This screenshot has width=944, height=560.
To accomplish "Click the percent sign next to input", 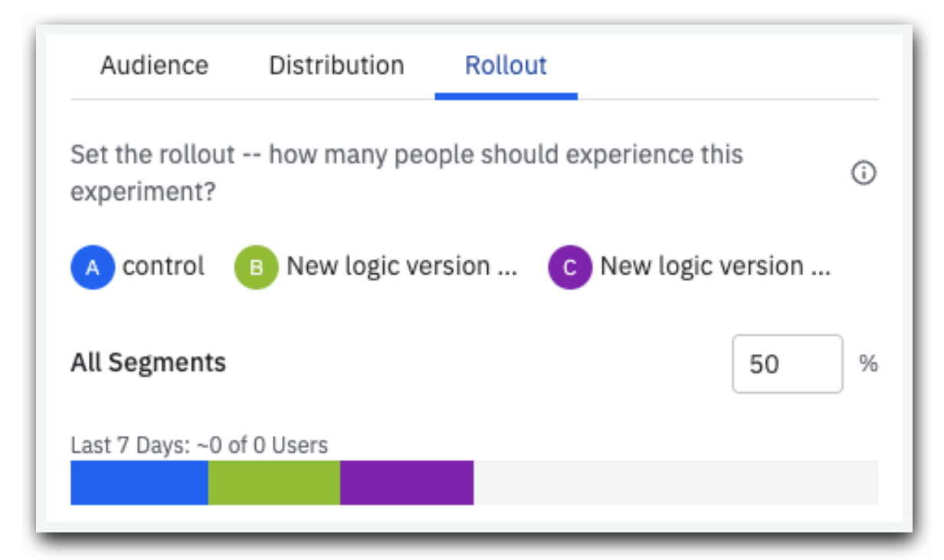I will pos(868,364).
